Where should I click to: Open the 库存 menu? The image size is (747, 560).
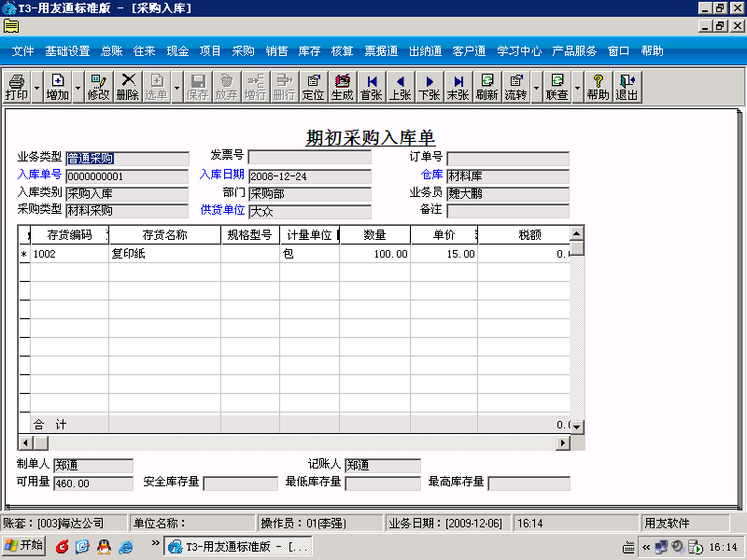[309, 51]
